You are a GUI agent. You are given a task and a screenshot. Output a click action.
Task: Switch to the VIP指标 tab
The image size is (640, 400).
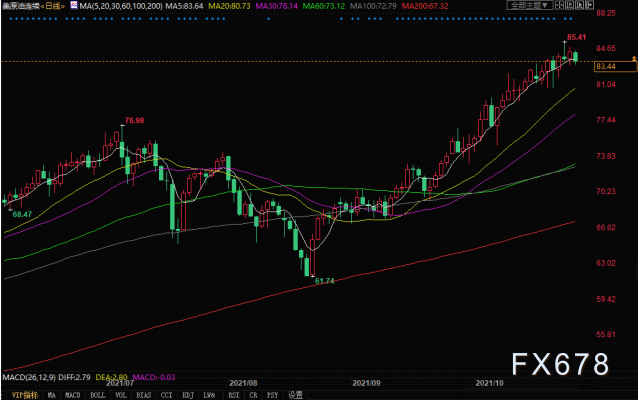25,395
